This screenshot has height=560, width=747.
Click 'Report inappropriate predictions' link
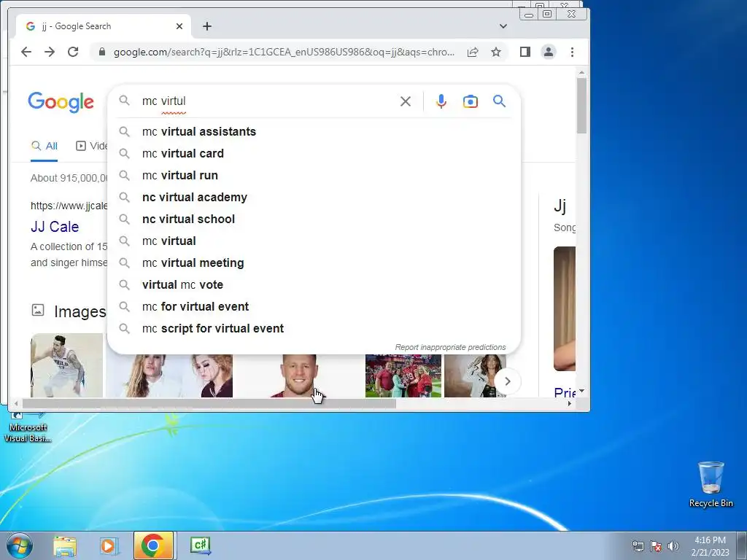[450, 347]
